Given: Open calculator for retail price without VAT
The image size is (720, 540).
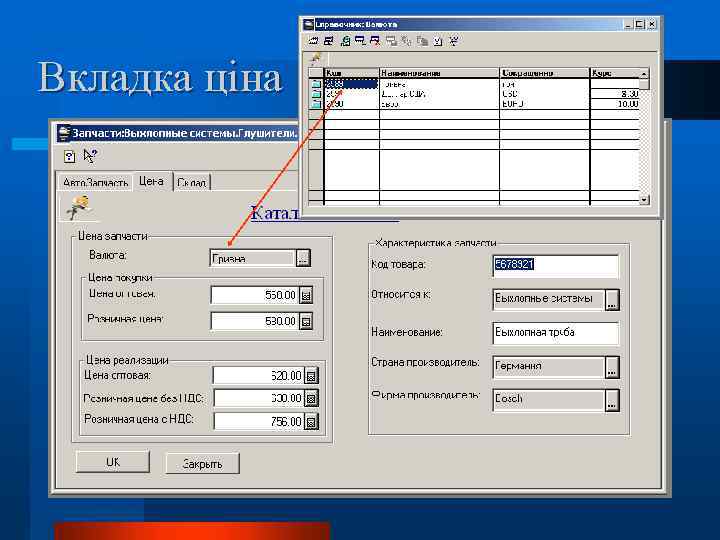Looking at the screenshot, I should pos(311,398).
